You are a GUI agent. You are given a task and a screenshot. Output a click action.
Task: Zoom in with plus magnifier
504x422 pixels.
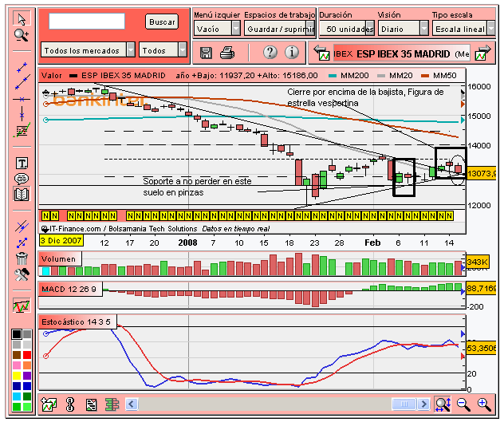pos(484,404)
